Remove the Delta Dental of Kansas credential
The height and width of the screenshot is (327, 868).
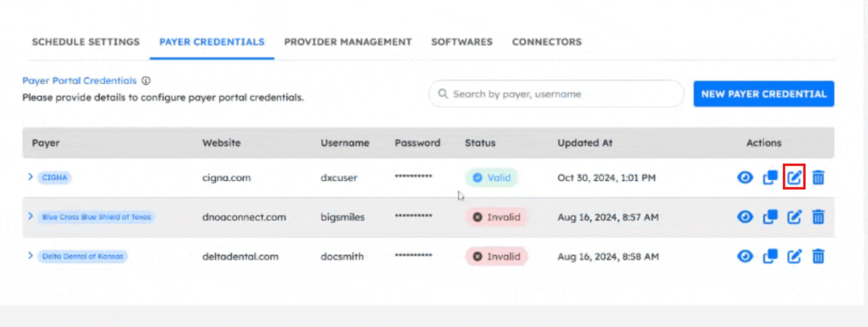coord(818,256)
